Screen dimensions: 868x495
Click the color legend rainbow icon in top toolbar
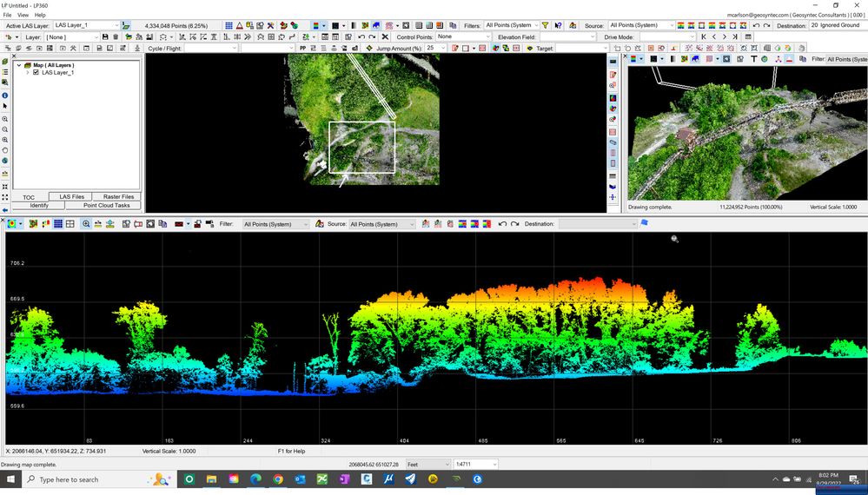[315, 25]
